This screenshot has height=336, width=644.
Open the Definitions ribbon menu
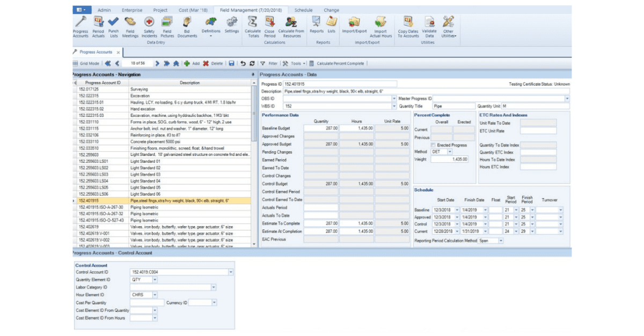pyautogui.click(x=211, y=26)
